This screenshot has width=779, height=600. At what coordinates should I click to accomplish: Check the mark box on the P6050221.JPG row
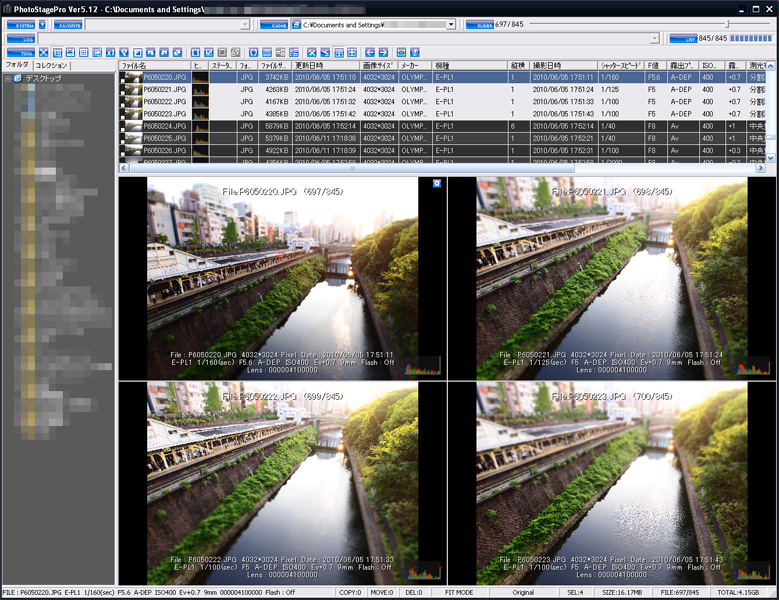[122, 92]
